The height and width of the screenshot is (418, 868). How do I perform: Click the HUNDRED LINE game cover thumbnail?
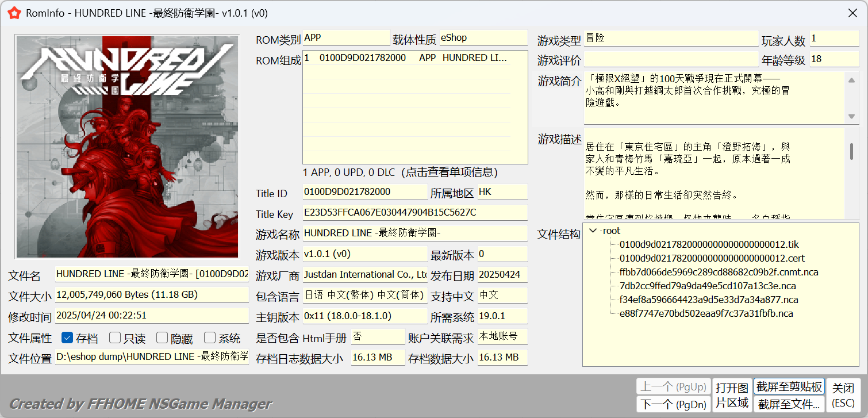click(x=127, y=147)
